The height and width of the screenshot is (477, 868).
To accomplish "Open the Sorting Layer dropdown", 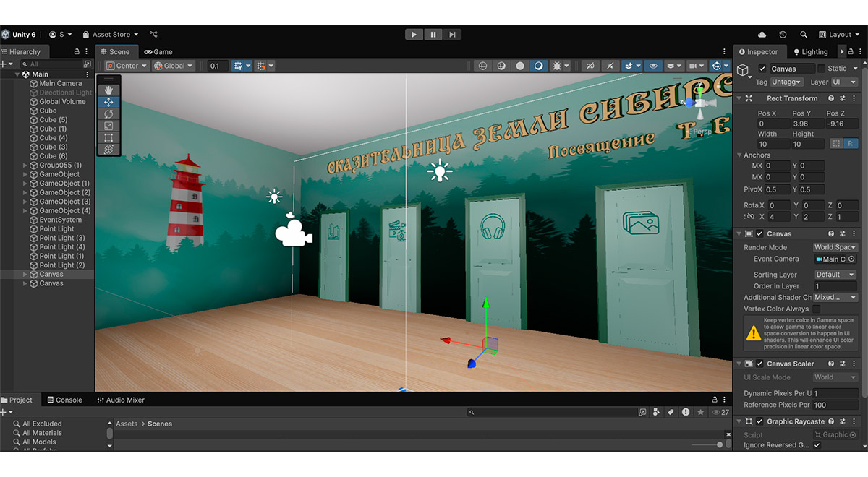I will click(835, 275).
